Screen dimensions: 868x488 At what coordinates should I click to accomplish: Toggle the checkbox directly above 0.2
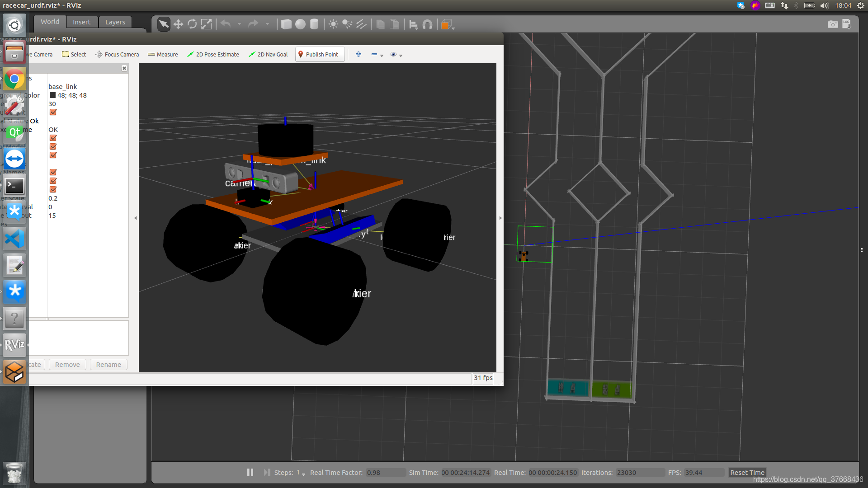[x=53, y=190]
